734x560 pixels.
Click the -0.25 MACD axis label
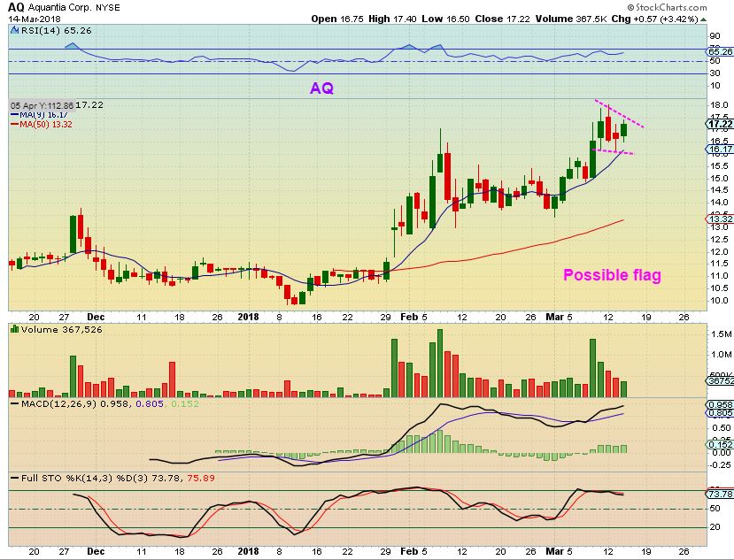[719, 464]
